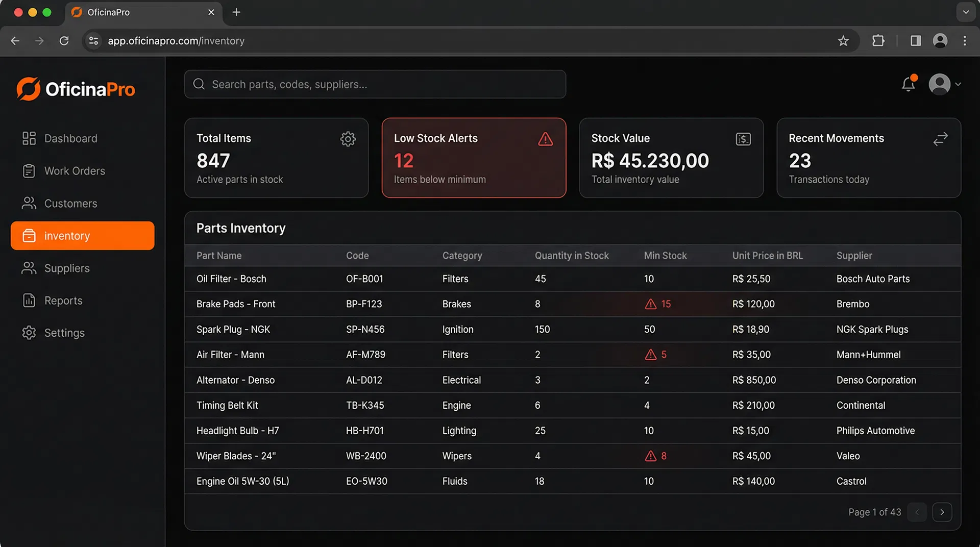Bookmark this page with the star icon
Image resolution: width=980 pixels, height=547 pixels.
843,41
